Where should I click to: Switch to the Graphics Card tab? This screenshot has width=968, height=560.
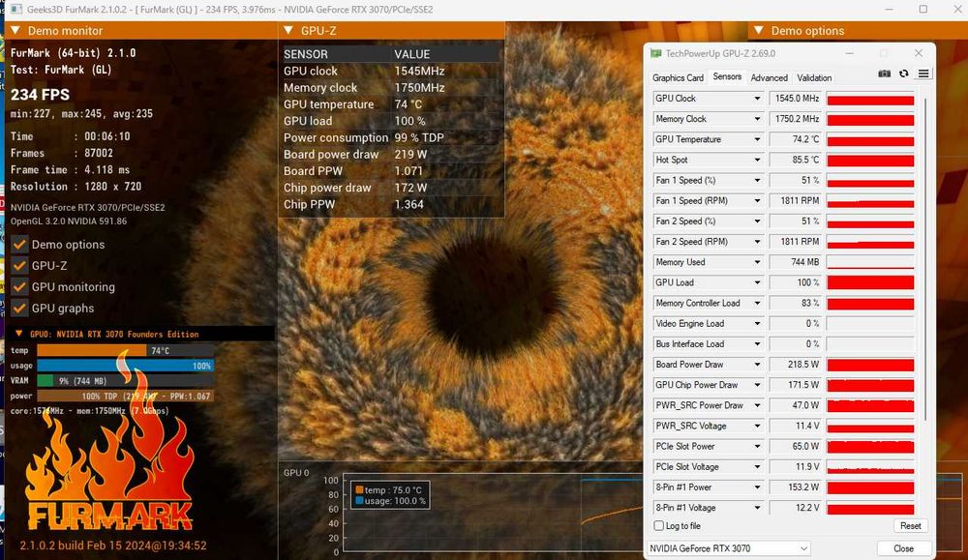[678, 77]
